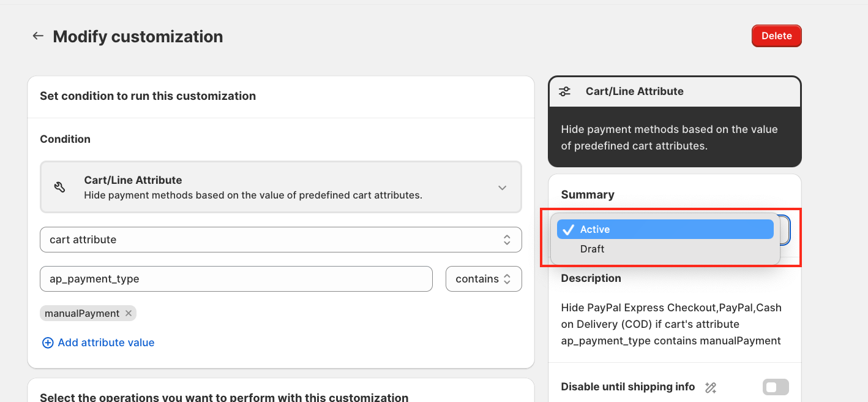Open the cart attribute dropdown
Image resolution: width=868 pixels, height=402 pixels.
280,240
